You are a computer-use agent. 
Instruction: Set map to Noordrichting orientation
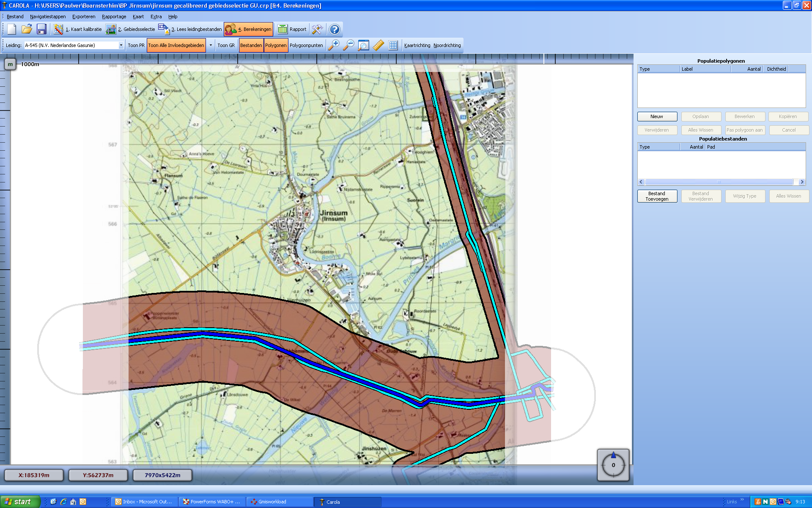(x=447, y=45)
